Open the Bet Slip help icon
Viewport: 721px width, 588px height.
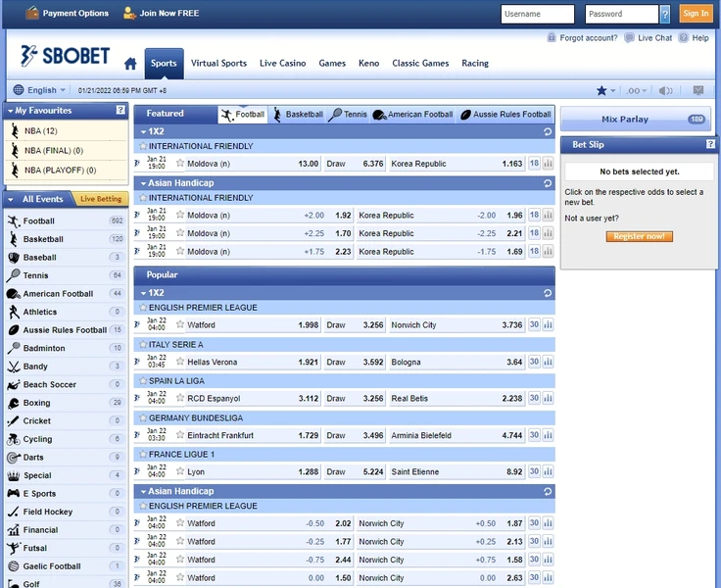(710, 144)
